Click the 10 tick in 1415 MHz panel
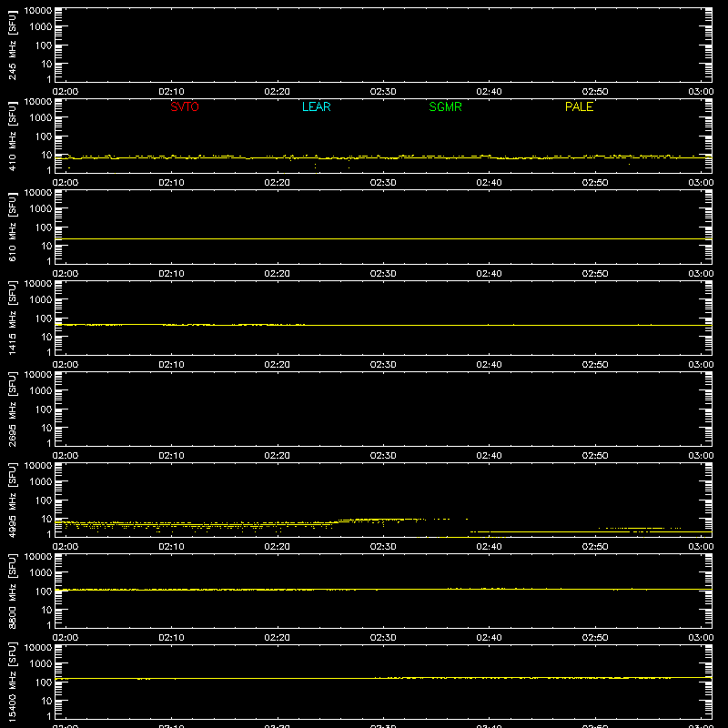The image size is (728, 728). point(47,337)
